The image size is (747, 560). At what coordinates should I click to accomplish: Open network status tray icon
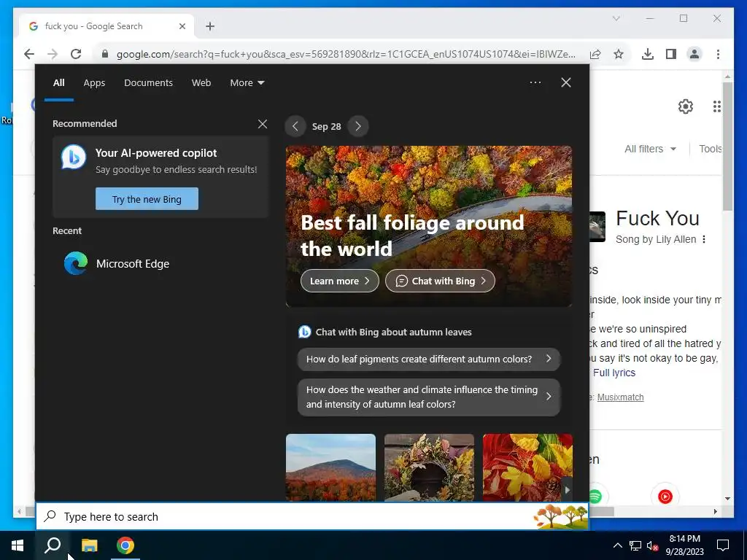click(x=635, y=545)
